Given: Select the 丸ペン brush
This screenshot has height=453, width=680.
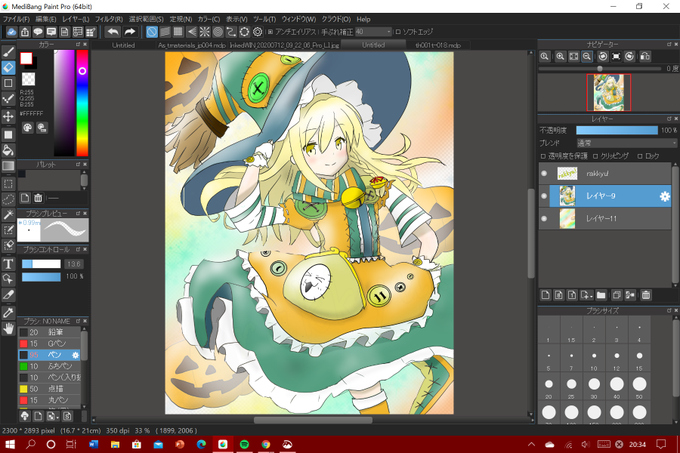Looking at the screenshot, I should [x=49, y=400].
